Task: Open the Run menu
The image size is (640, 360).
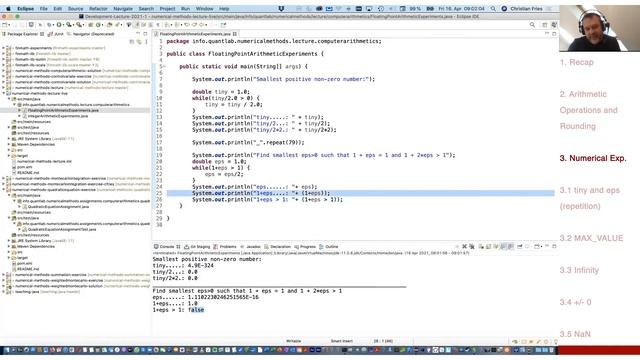Action: 185,9
